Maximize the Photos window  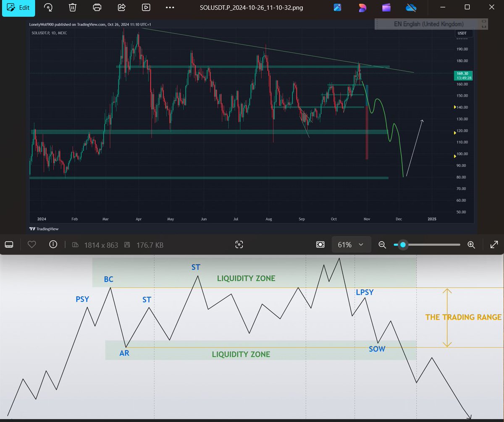click(x=467, y=7)
